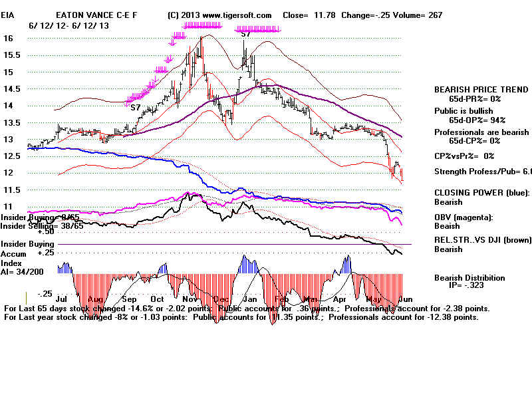The height and width of the screenshot is (399, 532).
Task: Click the magenta arrows cluster above January
Action: [x=258, y=28]
